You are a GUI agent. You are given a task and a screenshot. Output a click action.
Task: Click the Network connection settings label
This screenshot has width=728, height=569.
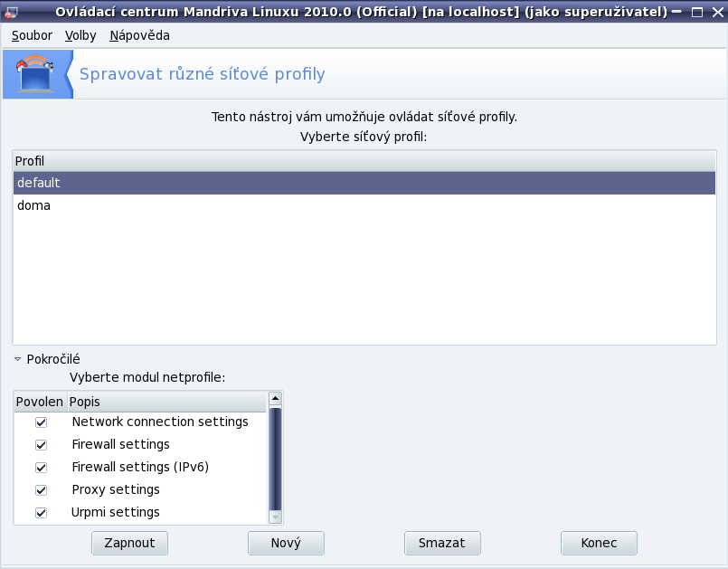pyautogui.click(x=160, y=422)
